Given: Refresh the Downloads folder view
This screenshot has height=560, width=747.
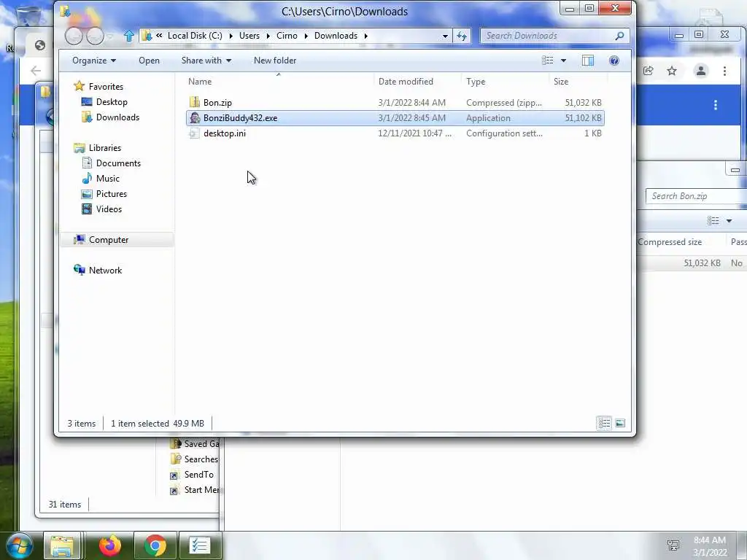Looking at the screenshot, I should point(462,36).
